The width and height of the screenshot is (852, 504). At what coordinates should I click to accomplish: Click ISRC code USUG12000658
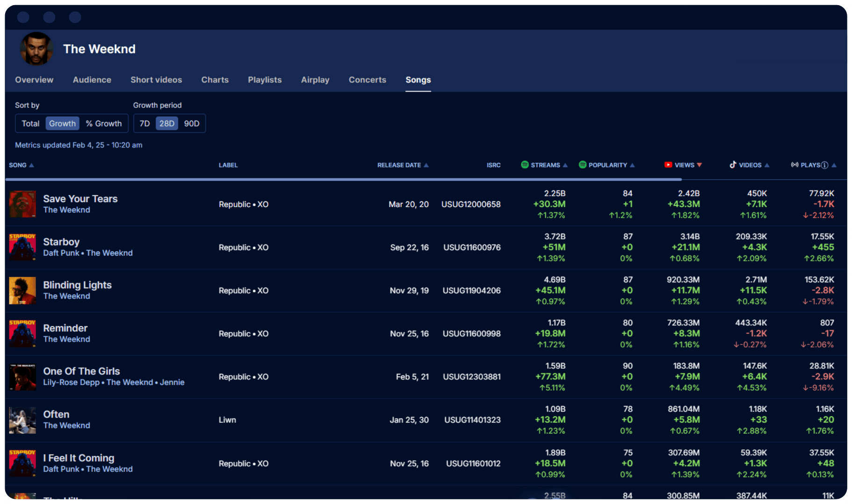pyautogui.click(x=471, y=204)
